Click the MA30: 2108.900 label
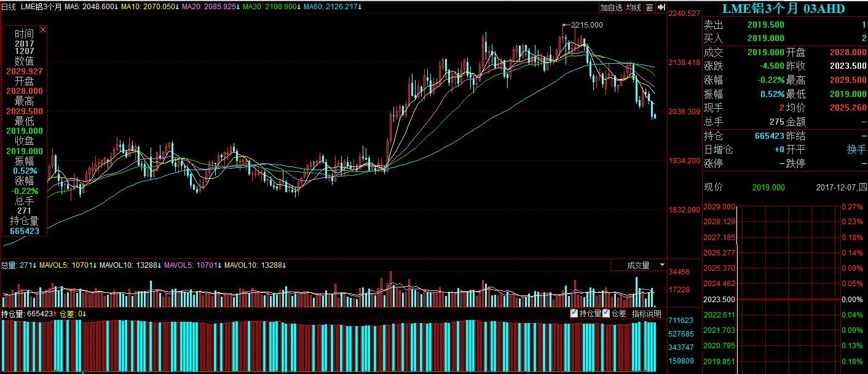The image size is (868, 374). [272, 7]
